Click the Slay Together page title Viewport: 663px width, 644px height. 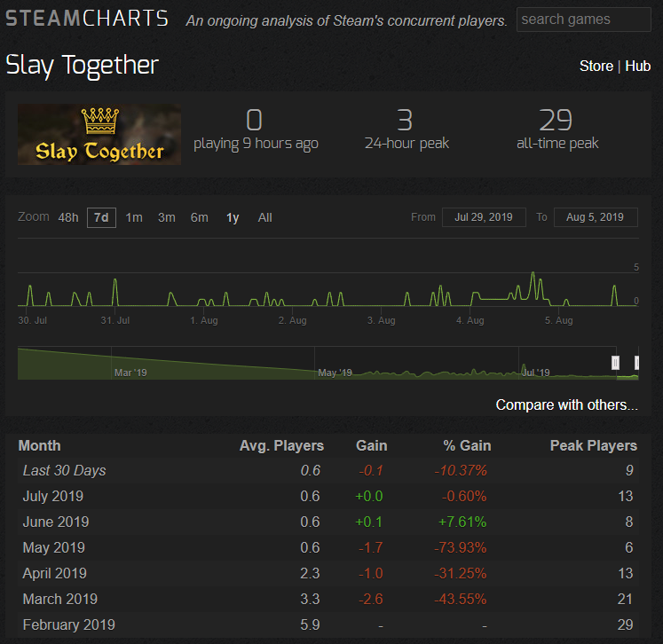(x=82, y=65)
